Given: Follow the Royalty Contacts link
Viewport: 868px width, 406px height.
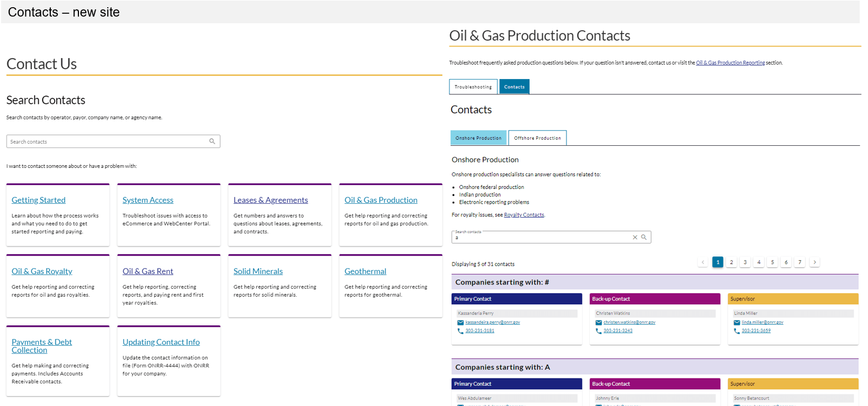Looking at the screenshot, I should (x=524, y=215).
